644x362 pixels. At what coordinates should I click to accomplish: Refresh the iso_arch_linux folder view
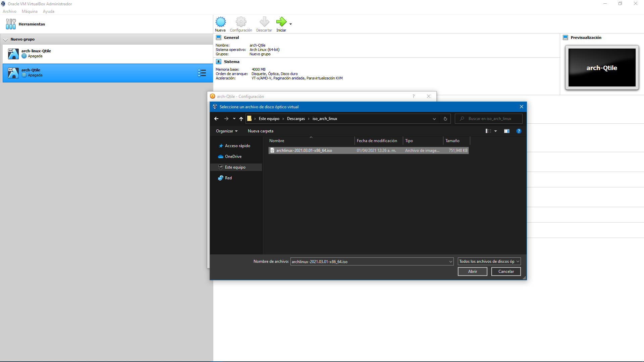(x=445, y=119)
